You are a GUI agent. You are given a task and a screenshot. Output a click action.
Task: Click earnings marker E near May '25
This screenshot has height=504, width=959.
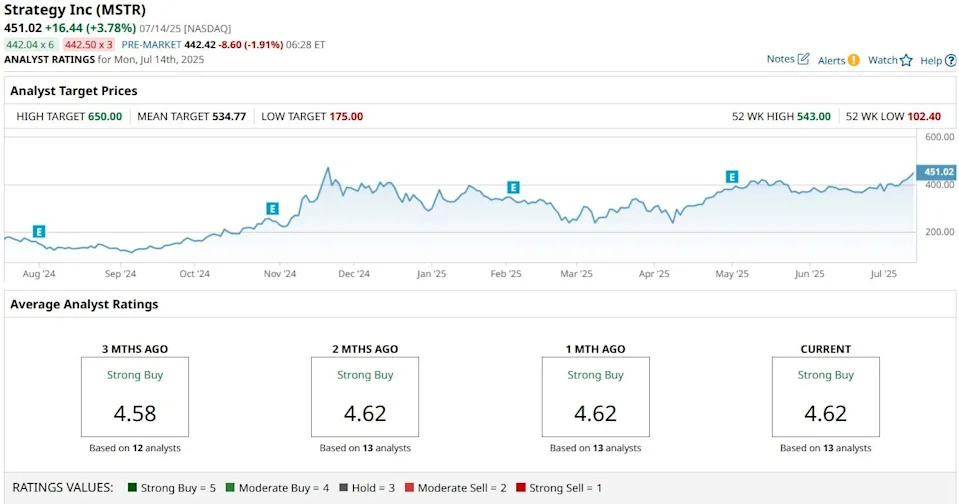tap(731, 177)
